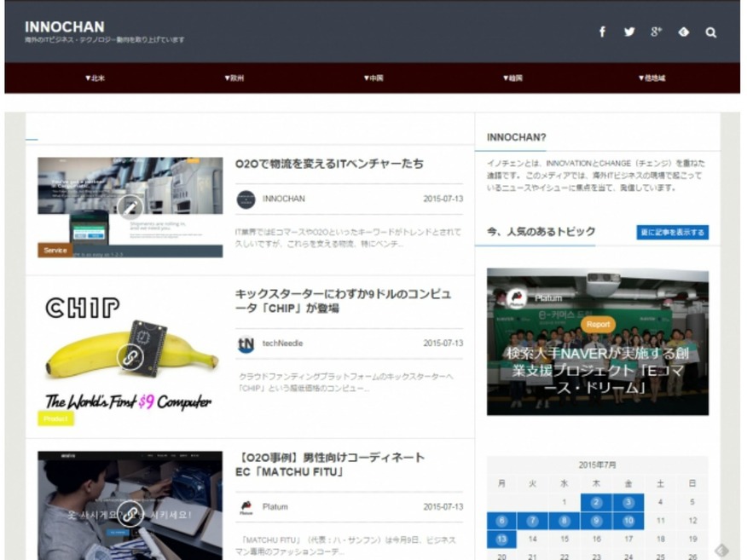This screenshot has height=560, width=747.
Task: Open the Twitter icon in the header
Action: click(629, 32)
